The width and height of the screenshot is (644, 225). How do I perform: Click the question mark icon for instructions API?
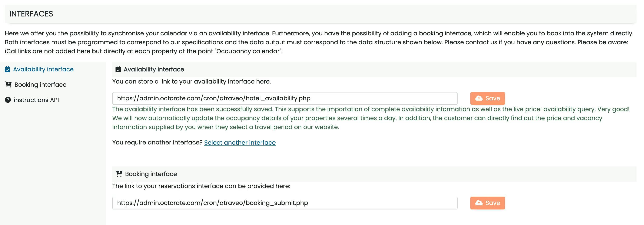(8, 100)
